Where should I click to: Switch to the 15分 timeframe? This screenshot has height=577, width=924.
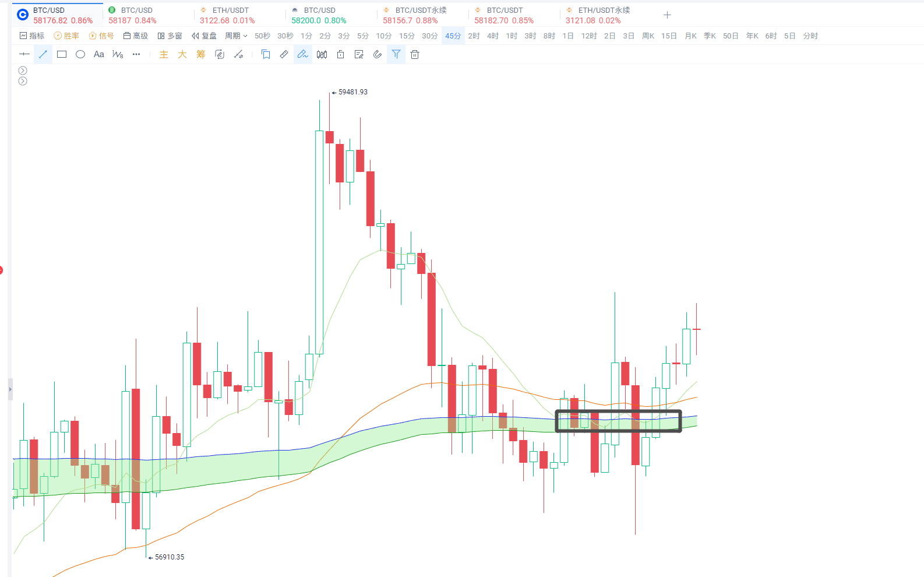coord(407,36)
